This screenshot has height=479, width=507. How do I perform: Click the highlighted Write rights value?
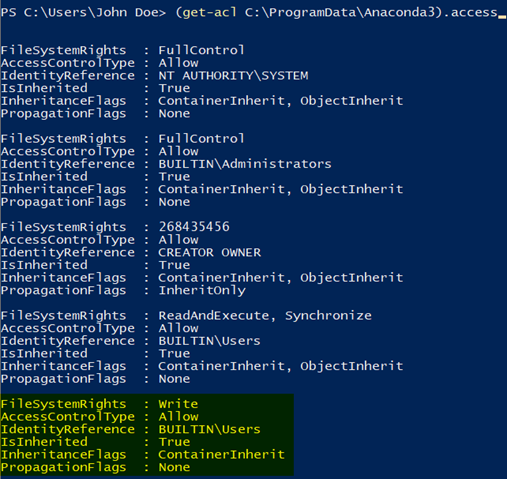178,404
